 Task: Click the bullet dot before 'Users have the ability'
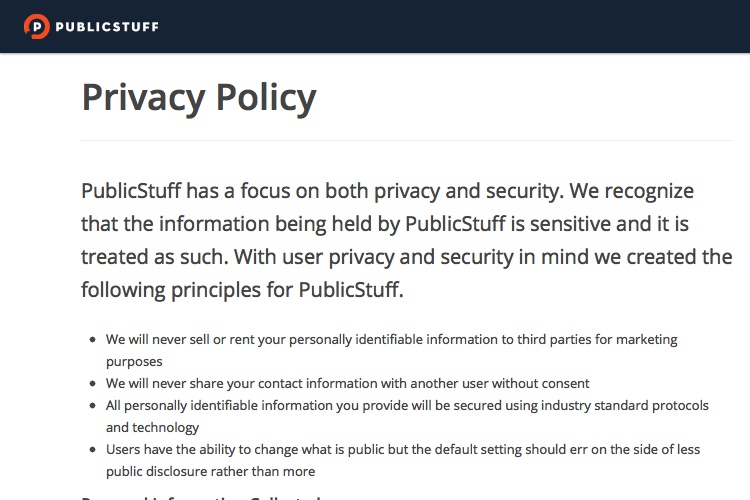pyautogui.click(x=93, y=450)
